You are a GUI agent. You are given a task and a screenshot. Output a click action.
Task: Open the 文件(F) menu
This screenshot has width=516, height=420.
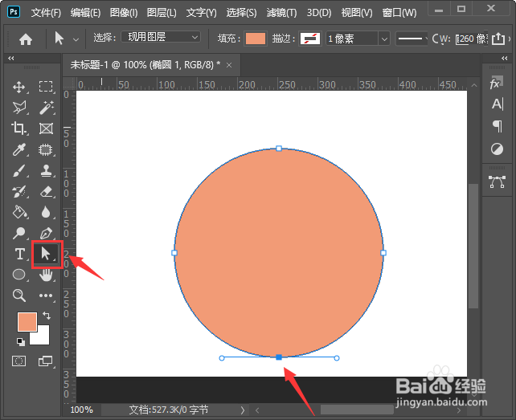pyautogui.click(x=46, y=13)
